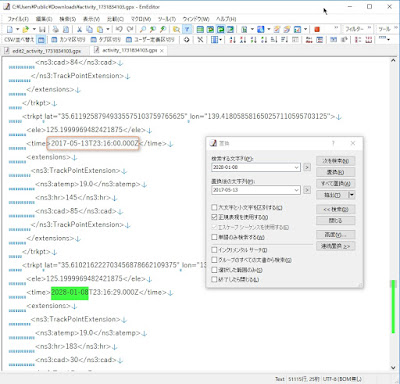Image resolution: width=400 pixels, height=384 pixels.
Task: Enable search all documents in group checkbox
Action: (x=214, y=260)
